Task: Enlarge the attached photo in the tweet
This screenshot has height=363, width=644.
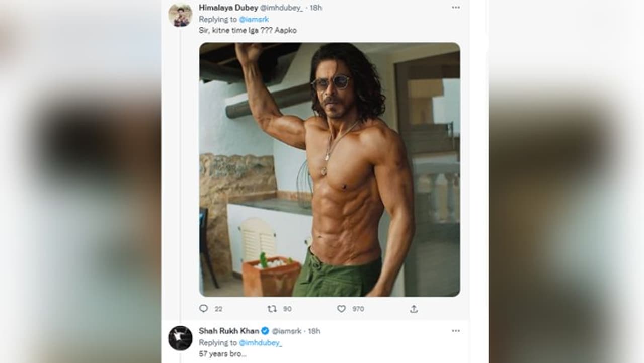Action: (x=330, y=169)
